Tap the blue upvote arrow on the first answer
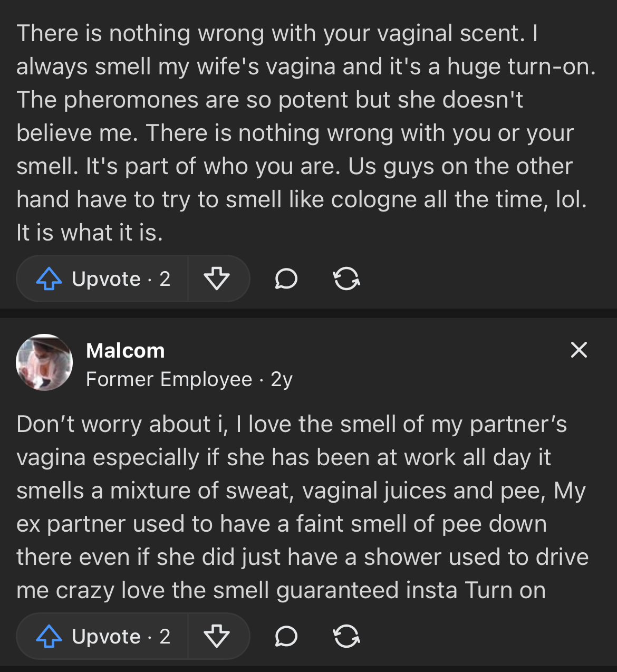Screen dimensions: 617x672 pyautogui.click(x=49, y=279)
